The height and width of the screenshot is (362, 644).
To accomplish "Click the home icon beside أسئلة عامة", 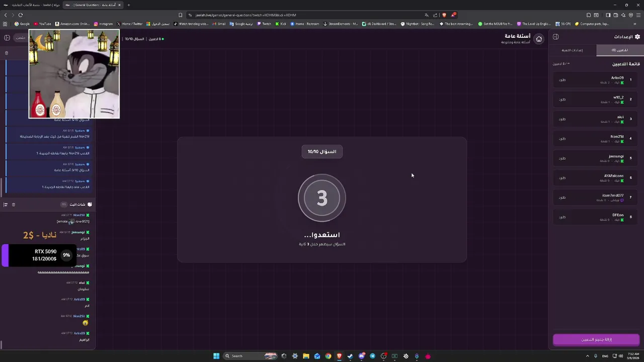I will [539, 39].
